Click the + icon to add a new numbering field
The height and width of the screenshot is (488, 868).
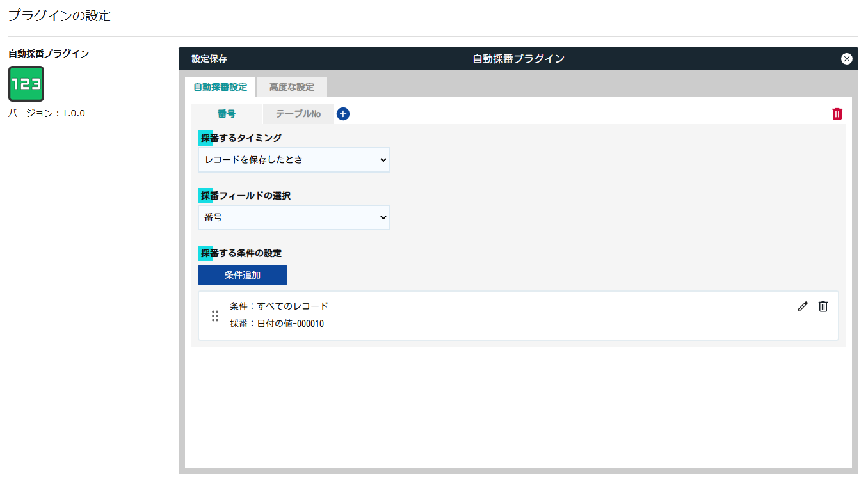[x=343, y=114]
